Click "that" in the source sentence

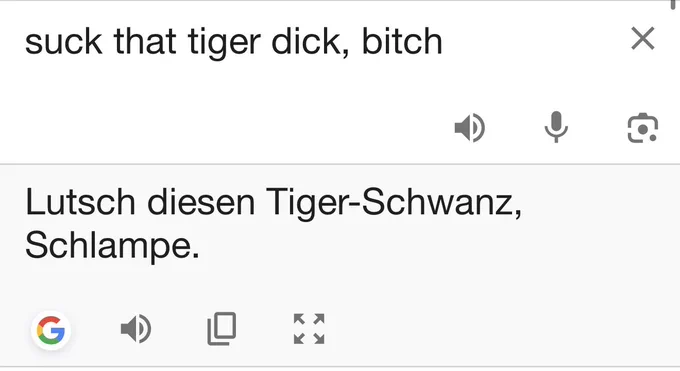coord(145,41)
